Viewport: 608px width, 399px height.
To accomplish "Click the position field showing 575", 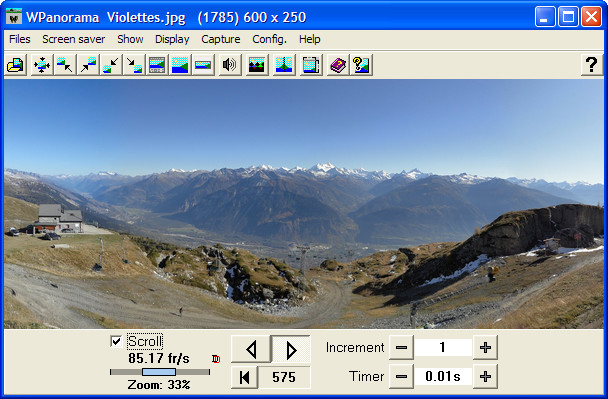I will [x=284, y=377].
